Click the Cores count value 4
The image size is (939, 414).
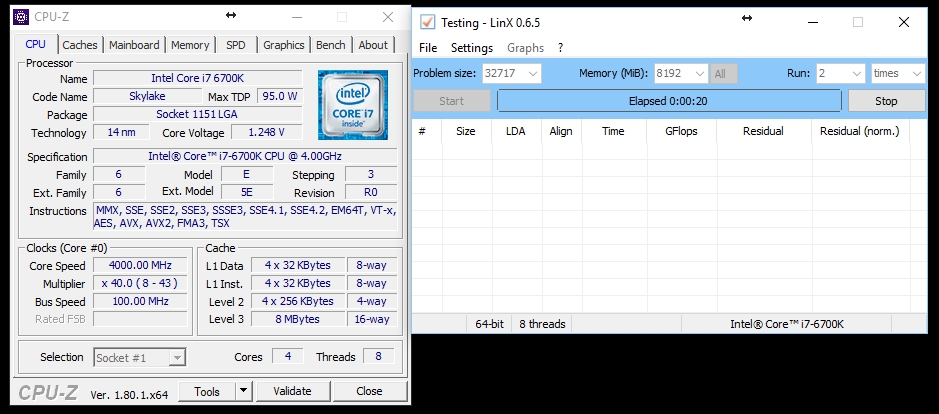click(x=287, y=356)
